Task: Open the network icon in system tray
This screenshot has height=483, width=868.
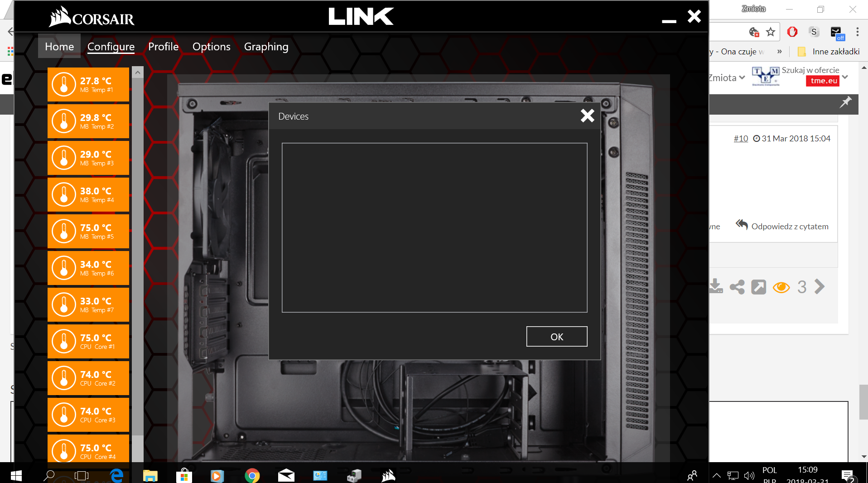Action: pos(733,475)
